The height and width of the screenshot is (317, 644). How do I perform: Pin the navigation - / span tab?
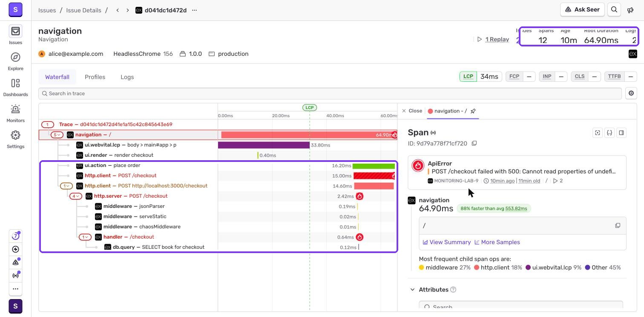[x=473, y=111]
